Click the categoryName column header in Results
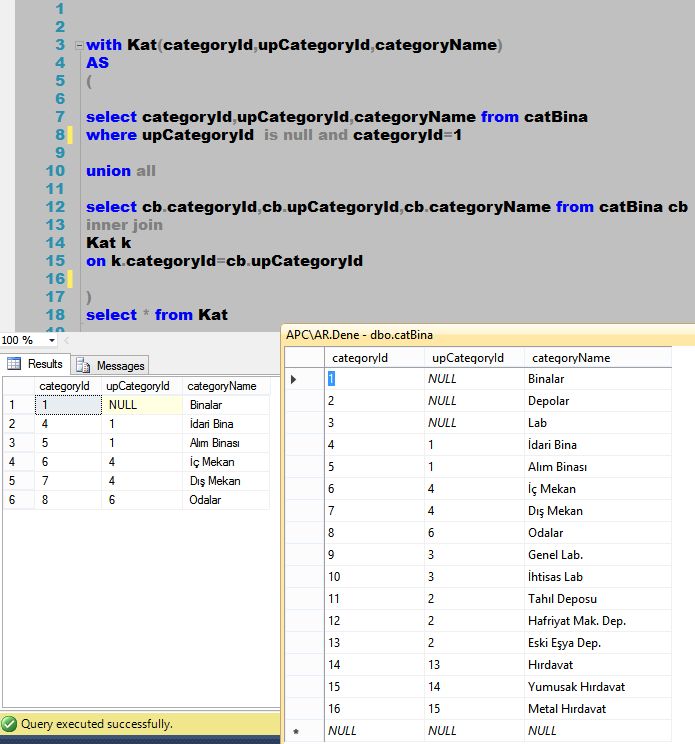This screenshot has width=695, height=744. [226, 386]
